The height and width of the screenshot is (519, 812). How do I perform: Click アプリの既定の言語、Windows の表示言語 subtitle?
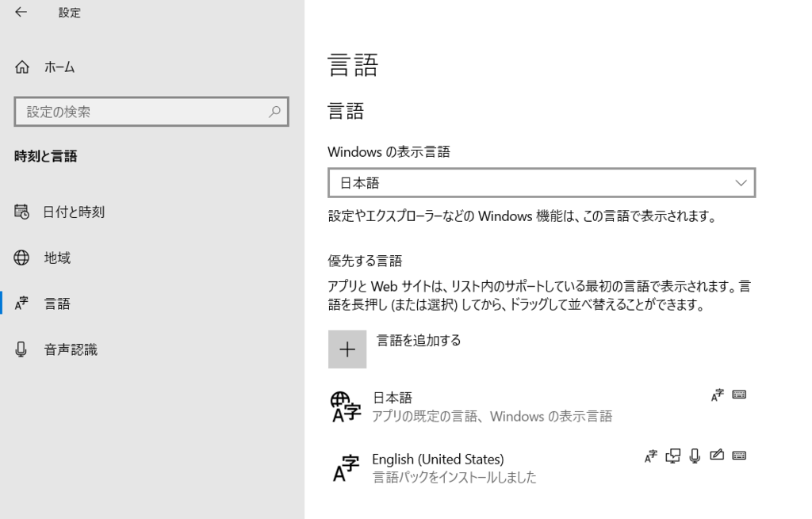(492, 416)
